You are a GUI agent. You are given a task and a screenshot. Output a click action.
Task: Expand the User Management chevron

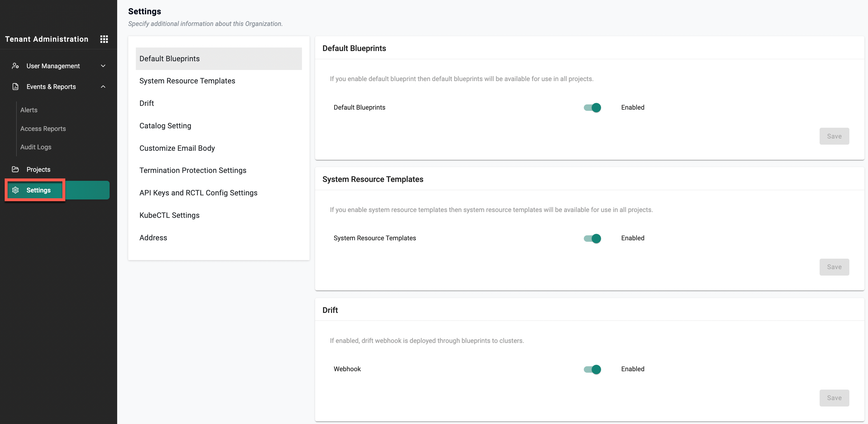103,66
